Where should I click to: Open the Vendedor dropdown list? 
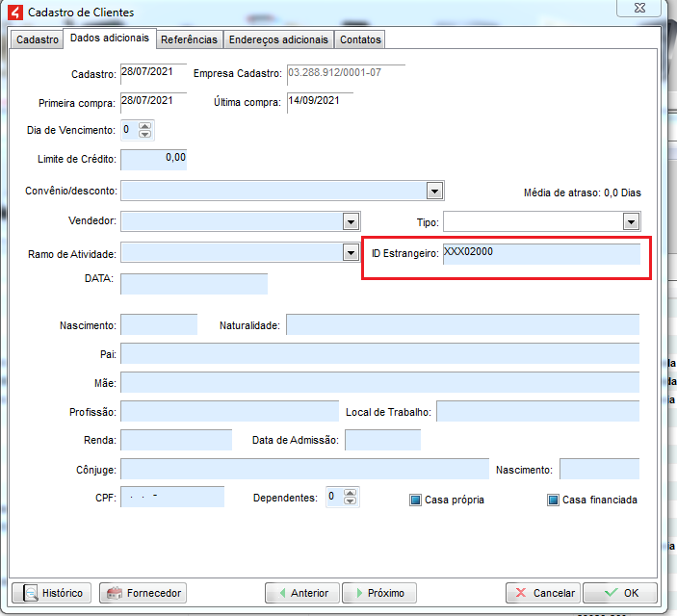coord(351,221)
